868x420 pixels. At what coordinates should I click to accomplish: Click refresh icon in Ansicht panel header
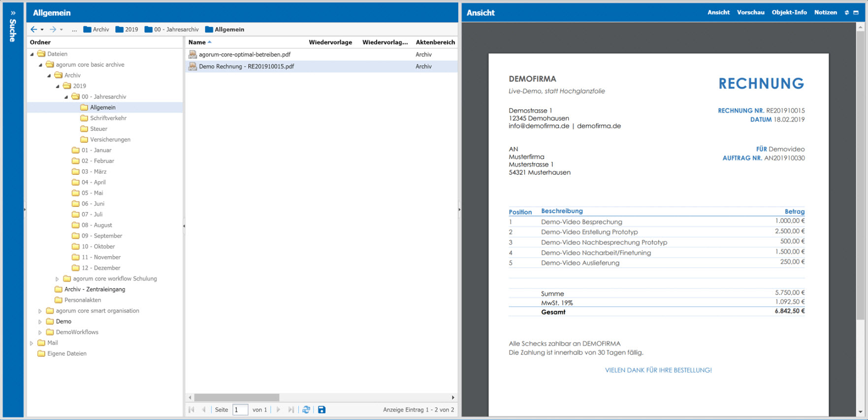[847, 13]
